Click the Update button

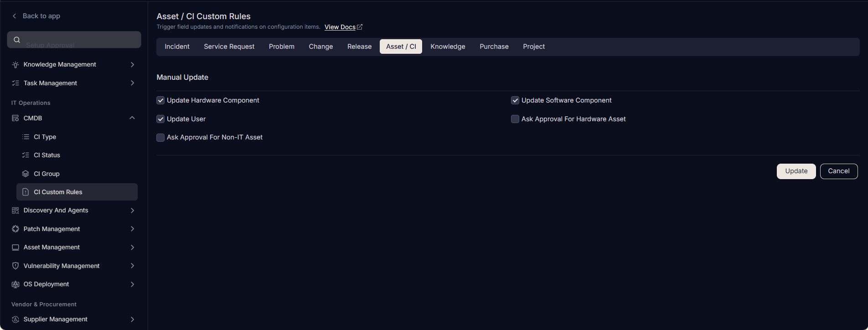coord(796,171)
